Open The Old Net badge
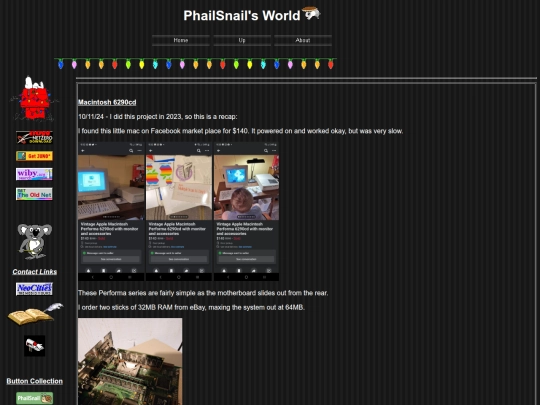The image size is (540, 405). (x=34, y=194)
